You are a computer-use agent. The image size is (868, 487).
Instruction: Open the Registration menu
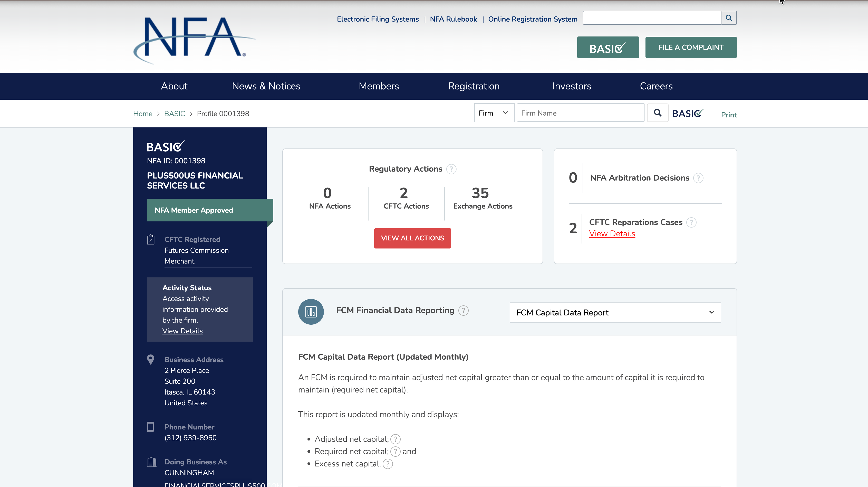(x=474, y=86)
